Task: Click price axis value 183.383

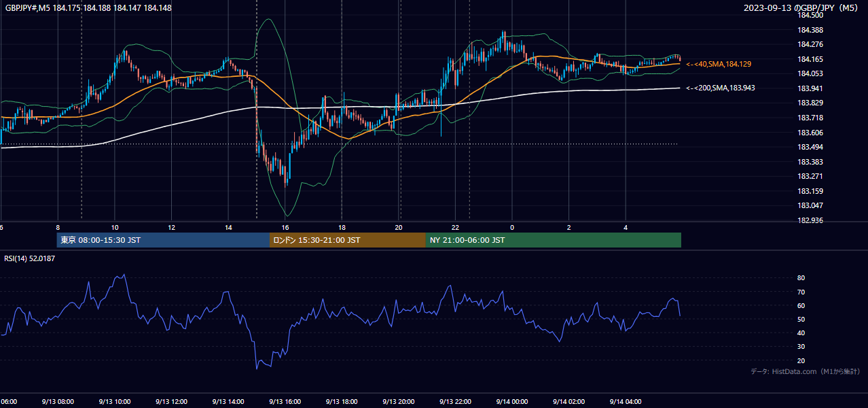Action: pos(810,162)
